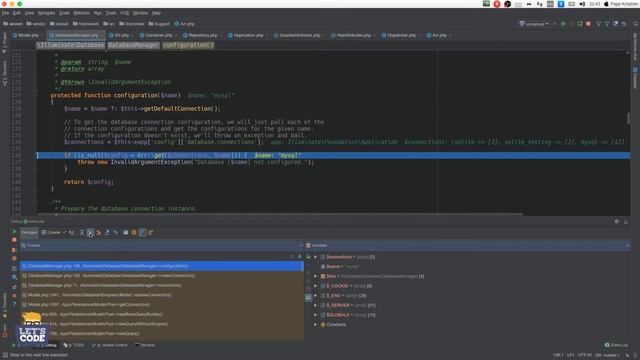Toggle watches view icon in Variables strip
640x360 pixels.
309,298
